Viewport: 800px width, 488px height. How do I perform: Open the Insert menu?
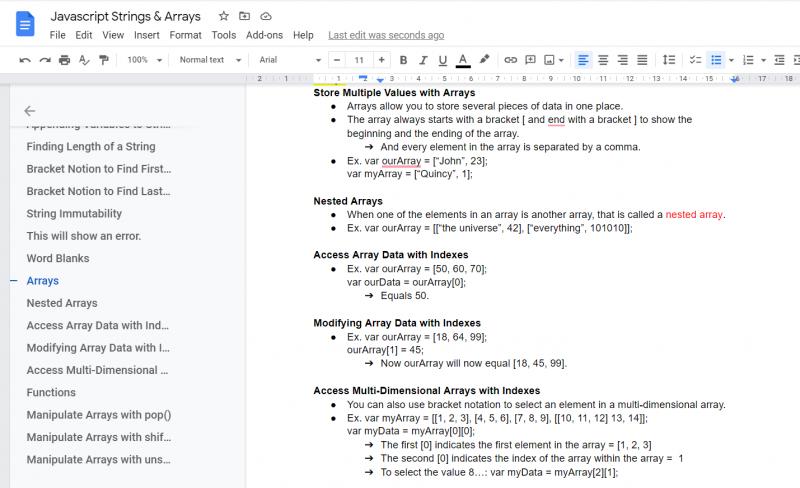click(x=146, y=35)
